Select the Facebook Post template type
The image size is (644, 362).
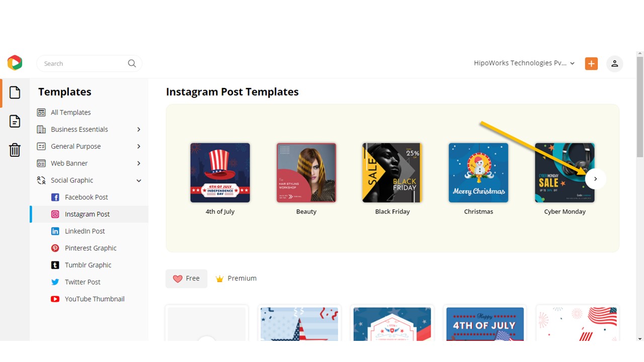click(86, 197)
